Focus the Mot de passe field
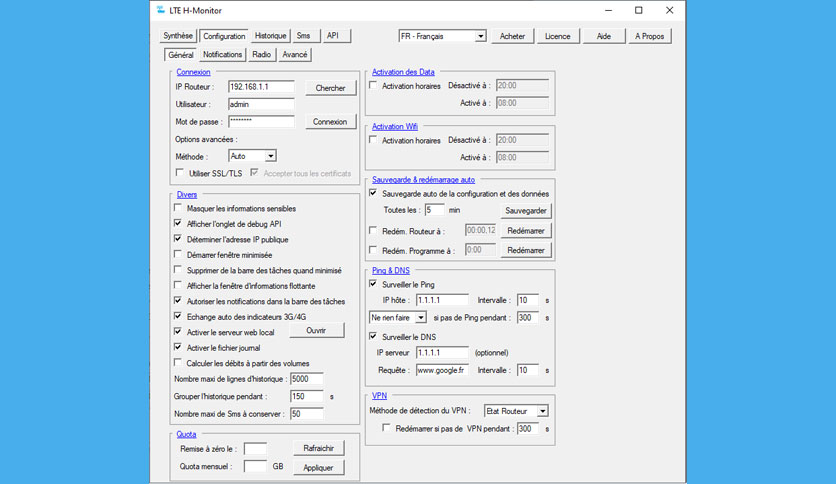 point(261,122)
